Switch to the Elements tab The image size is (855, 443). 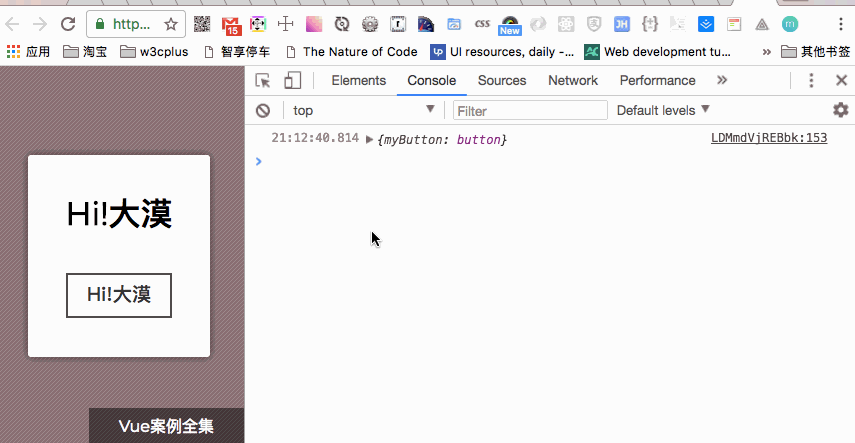(x=358, y=81)
